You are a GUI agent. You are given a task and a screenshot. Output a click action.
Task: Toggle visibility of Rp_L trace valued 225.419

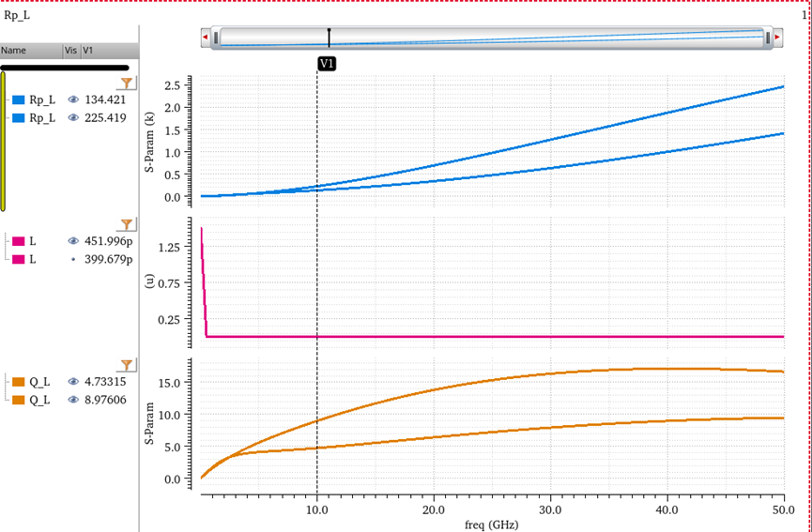73,118
